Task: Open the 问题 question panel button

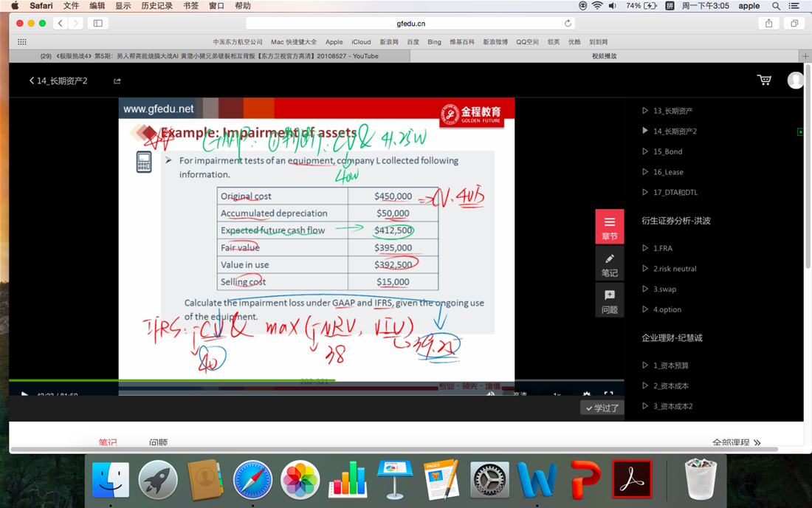Action: (x=609, y=300)
